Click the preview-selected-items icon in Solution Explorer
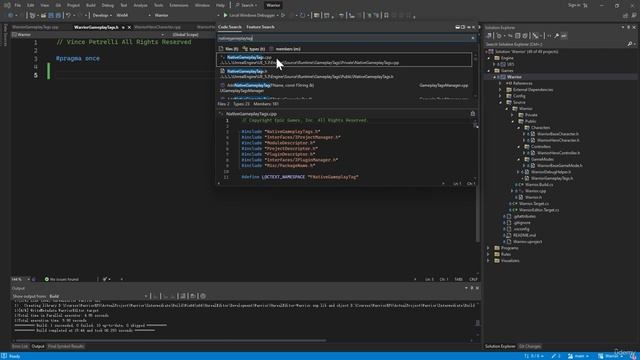This screenshot has width=640, height=360. coord(564,36)
